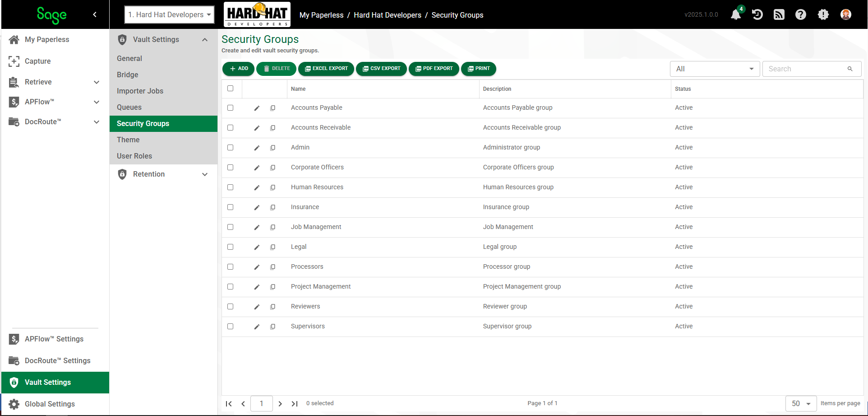This screenshot has height=416, width=868.
Task: Copy the Accounts Payable group
Action: [272, 108]
